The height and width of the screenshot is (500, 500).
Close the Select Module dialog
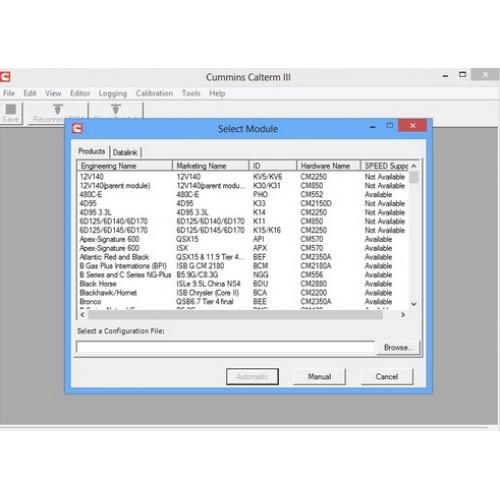(x=413, y=125)
